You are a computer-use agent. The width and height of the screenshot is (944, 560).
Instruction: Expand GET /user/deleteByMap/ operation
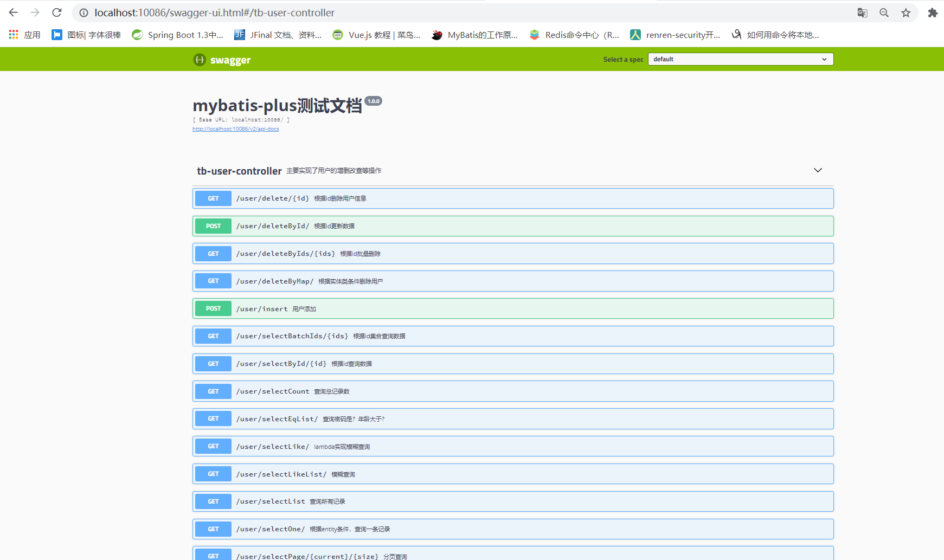pos(513,281)
